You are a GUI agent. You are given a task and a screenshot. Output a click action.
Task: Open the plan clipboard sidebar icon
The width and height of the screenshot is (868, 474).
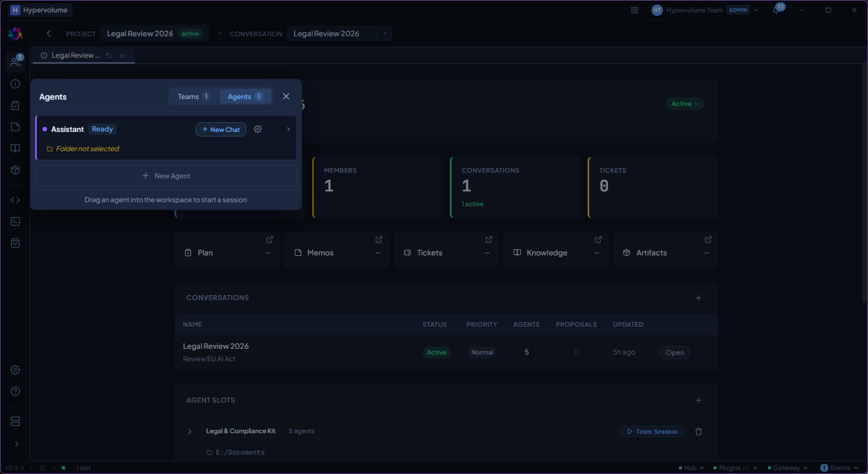[x=15, y=105]
